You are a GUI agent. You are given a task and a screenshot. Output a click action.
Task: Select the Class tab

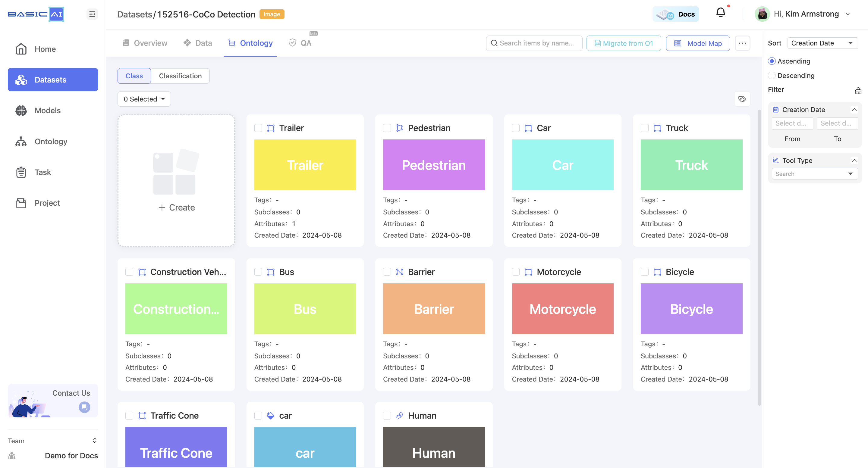click(x=134, y=76)
